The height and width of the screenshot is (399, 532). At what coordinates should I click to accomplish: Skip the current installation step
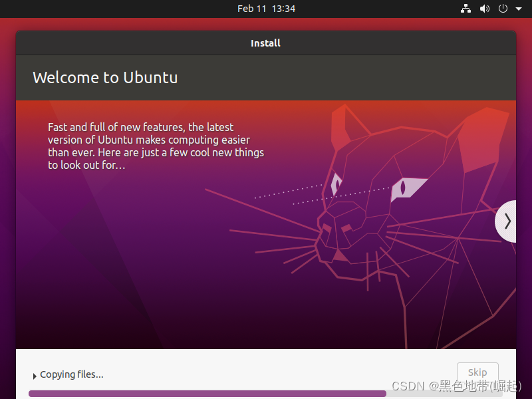pyautogui.click(x=477, y=372)
